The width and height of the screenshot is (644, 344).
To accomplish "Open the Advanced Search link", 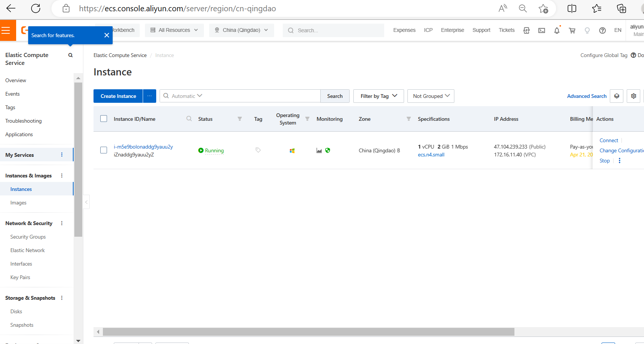I will (587, 96).
